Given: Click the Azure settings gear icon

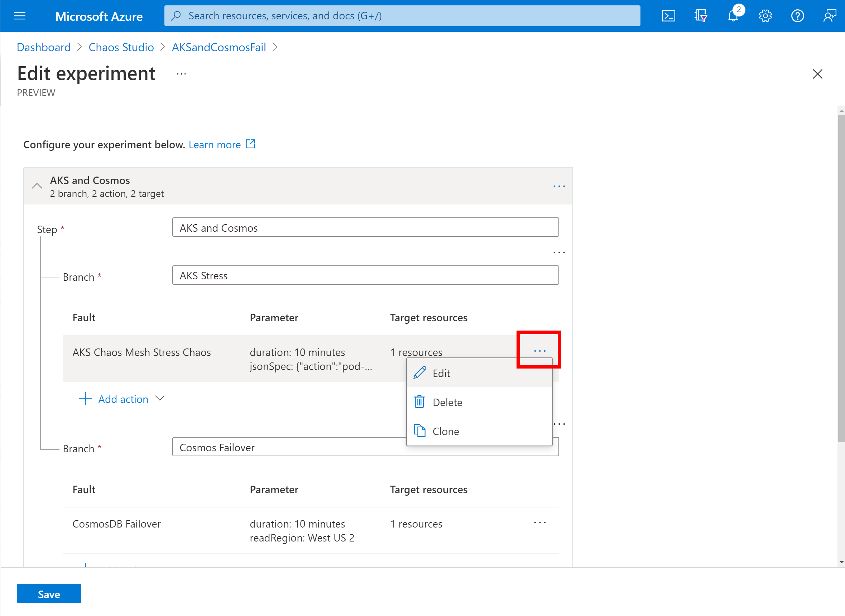Looking at the screenshot, I should click(765, 15).
